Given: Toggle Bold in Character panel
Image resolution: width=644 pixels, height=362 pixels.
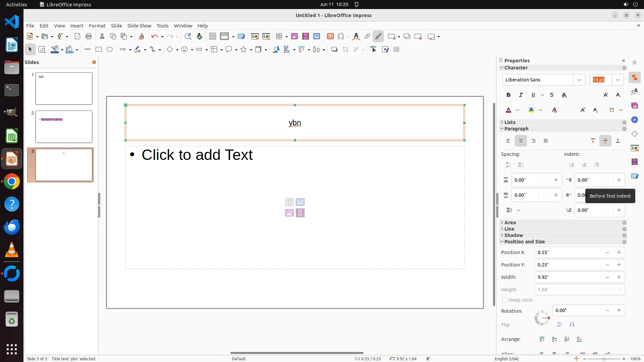Looking at the screenshot, I should (x=508, y=95).
